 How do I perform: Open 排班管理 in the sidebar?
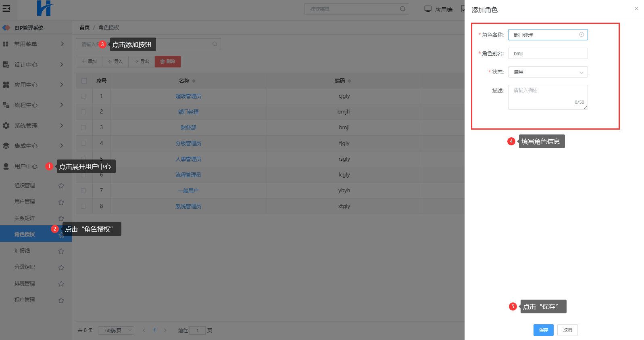[x=25, y=283]
